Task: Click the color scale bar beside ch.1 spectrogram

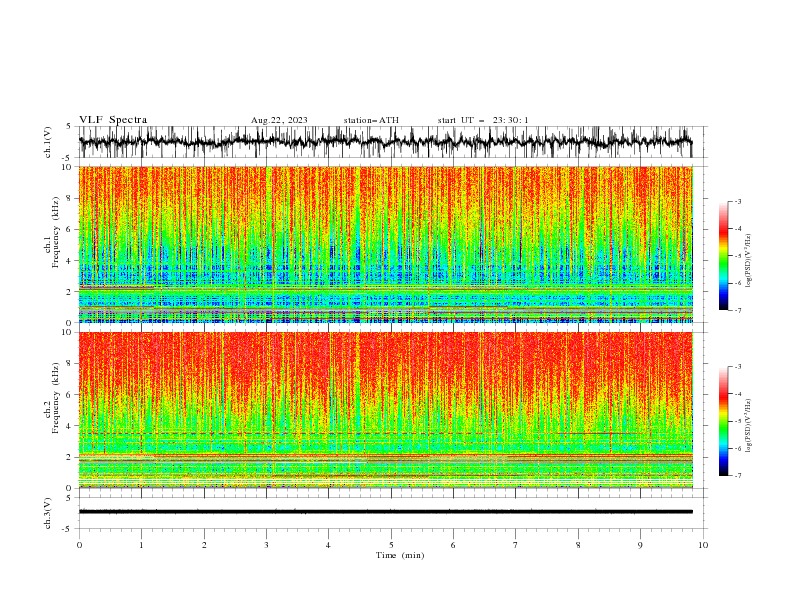Action: click(723, 255)
